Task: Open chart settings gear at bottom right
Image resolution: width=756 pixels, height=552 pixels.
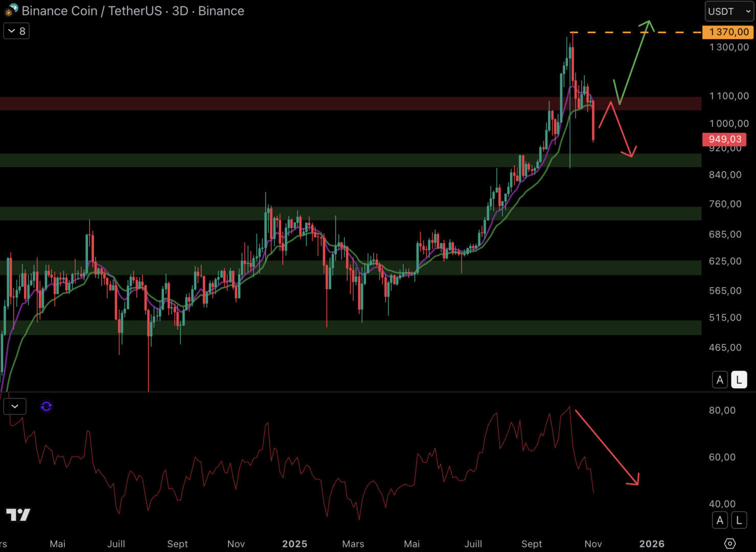Action: tap(730, 543)
